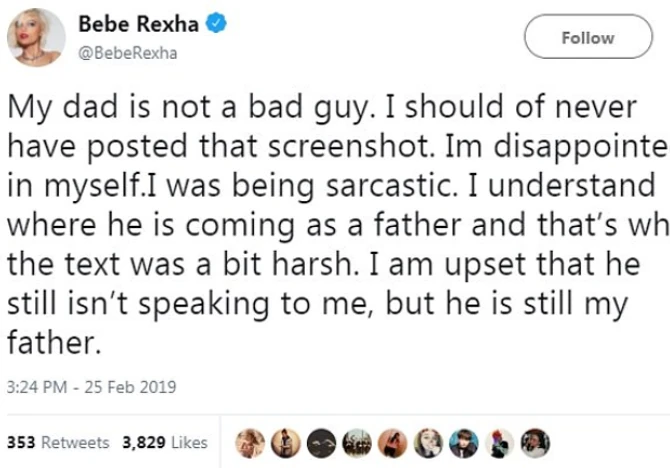Open the Bebe Rexha display name link

141,24
